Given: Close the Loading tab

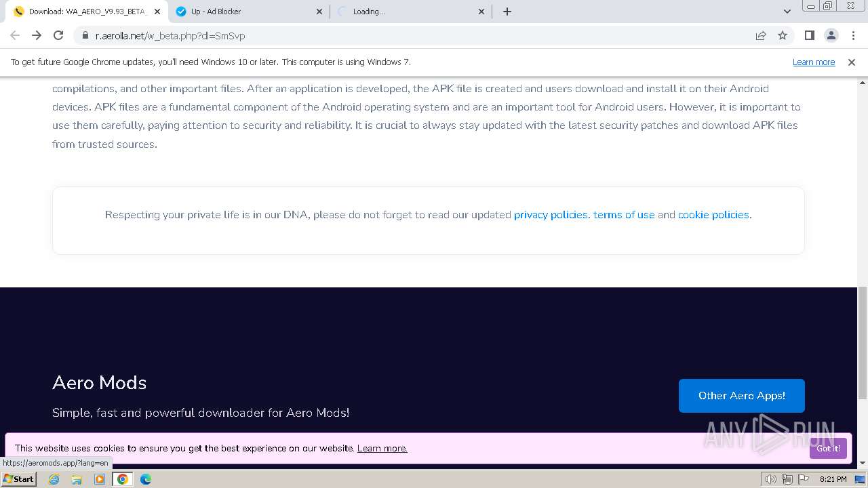Looking at the screenshot, I should (x=481, y=12).
